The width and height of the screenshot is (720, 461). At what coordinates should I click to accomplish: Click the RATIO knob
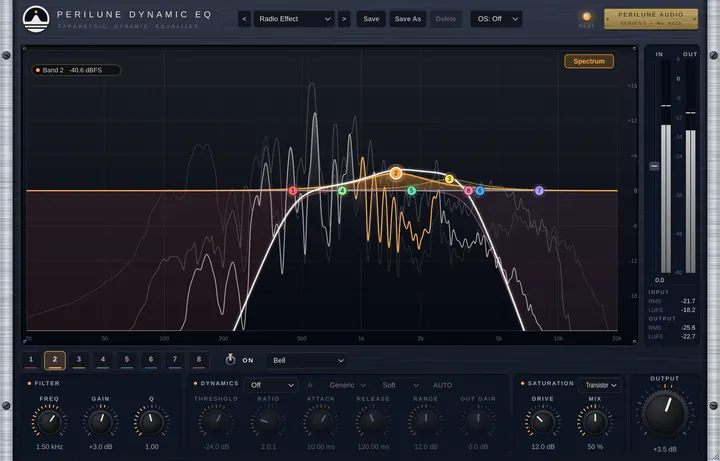[268, 422]
